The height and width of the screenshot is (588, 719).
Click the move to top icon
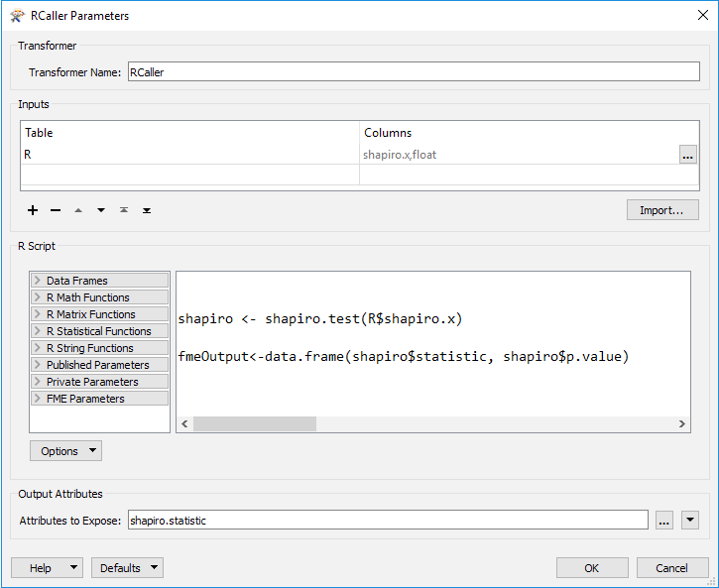124,210
